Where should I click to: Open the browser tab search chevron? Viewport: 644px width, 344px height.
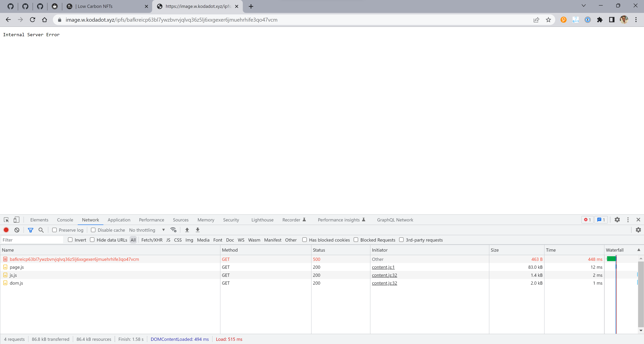point(583,5)
